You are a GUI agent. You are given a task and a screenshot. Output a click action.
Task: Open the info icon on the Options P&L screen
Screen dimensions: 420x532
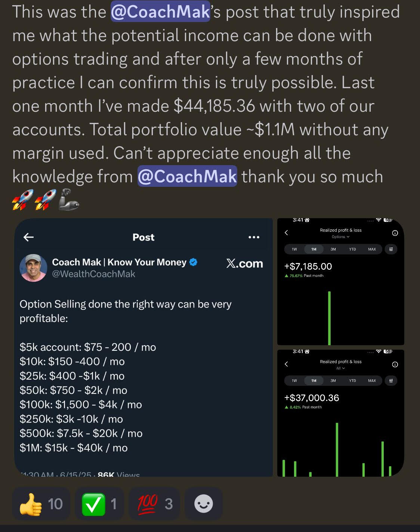click(395, 233)
